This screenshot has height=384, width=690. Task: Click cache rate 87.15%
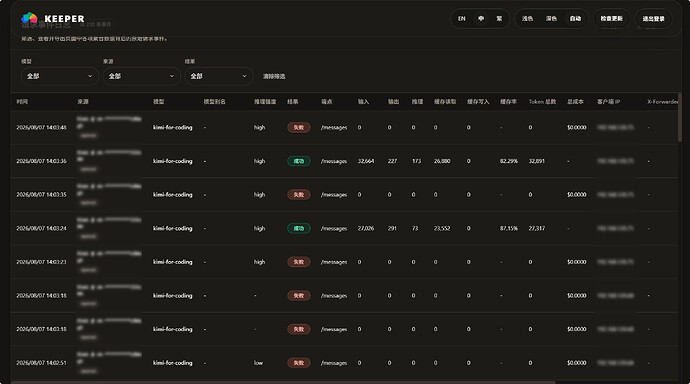[509, 228]
